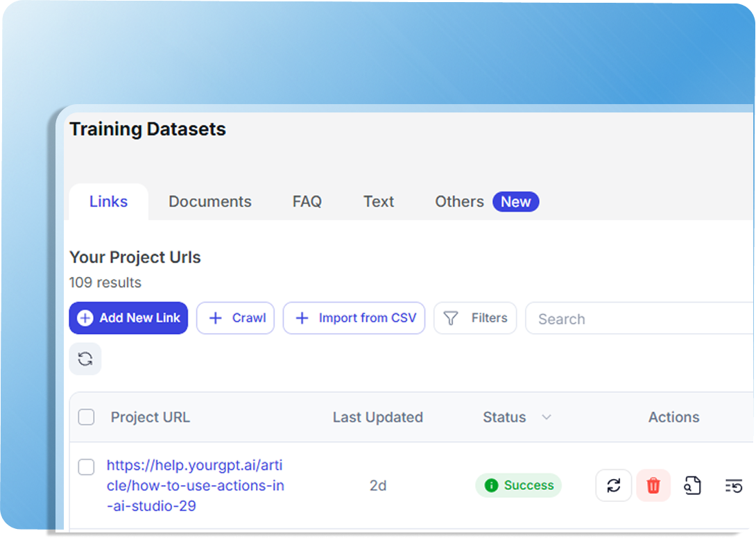This screenshot has height=538, width=756.
Task: Open the Filters funnel button
Action: (475, 318)
